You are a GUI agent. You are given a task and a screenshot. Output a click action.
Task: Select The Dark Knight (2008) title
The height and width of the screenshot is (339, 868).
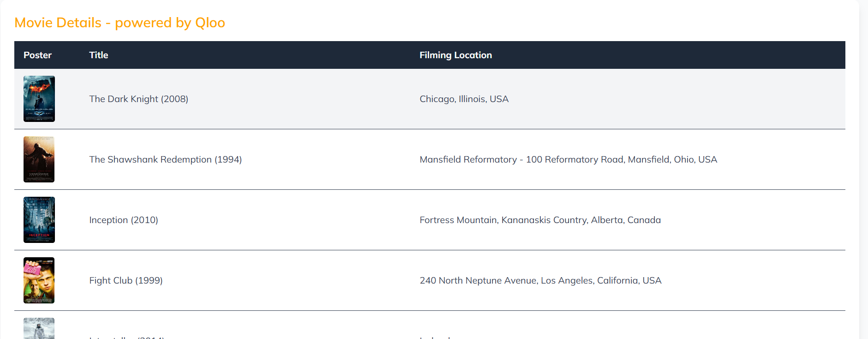tap(138, 99)
